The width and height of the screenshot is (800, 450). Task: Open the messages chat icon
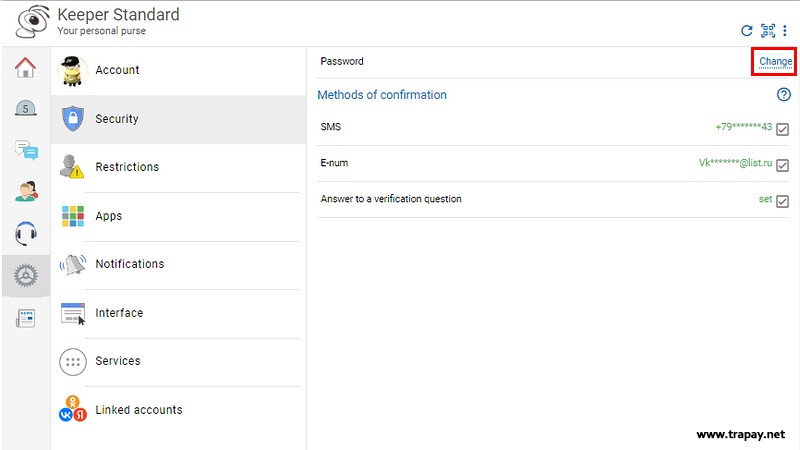(x=25, y=150)
